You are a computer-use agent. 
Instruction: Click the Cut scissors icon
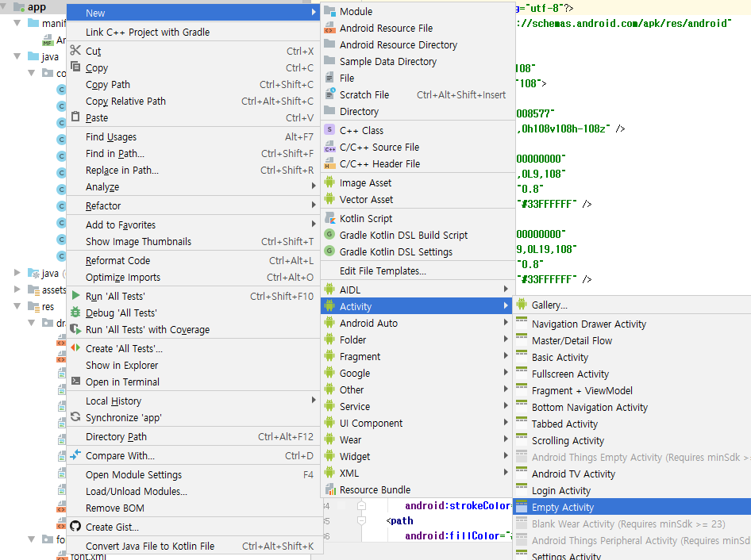click(75, 50)
